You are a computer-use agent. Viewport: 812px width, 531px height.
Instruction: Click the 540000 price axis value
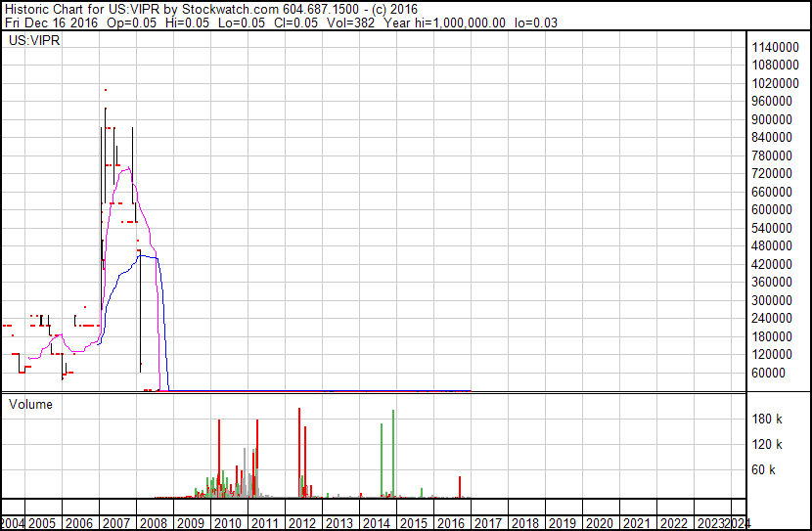(772, 228)
